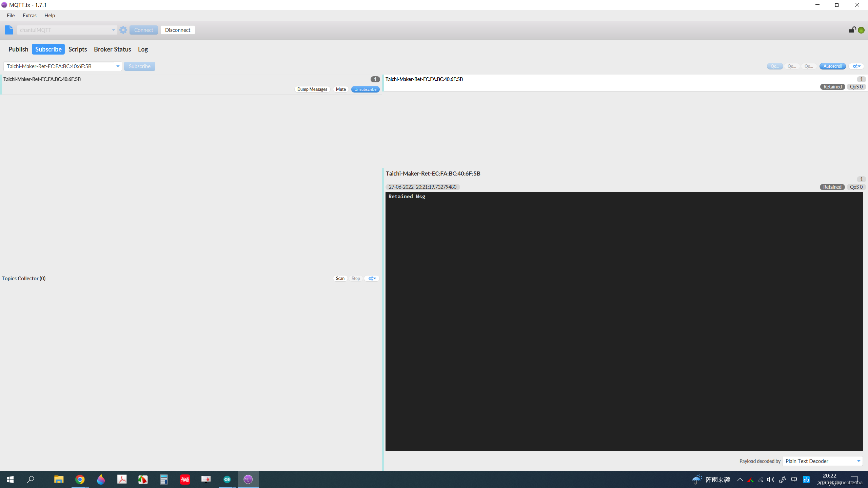The image size is (868, 488).
Task: Click the Unsubscribe button for topic
Action: pyautogui.click(x=364, y=89)
